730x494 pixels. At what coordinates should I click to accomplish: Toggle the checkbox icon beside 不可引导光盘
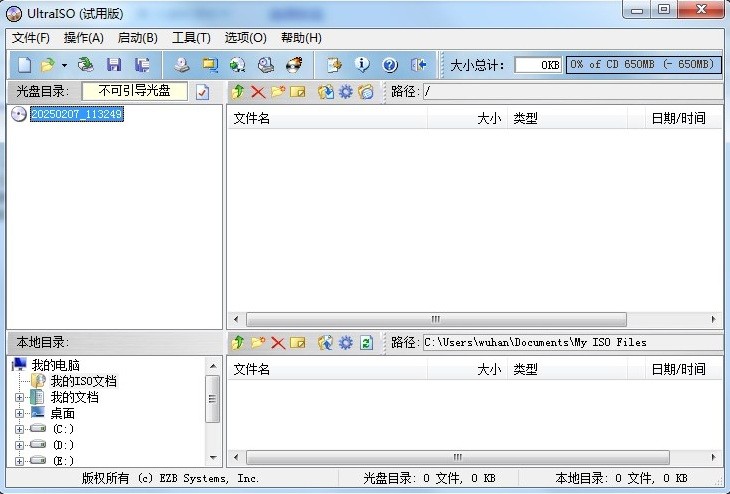[x=202, y=92]
